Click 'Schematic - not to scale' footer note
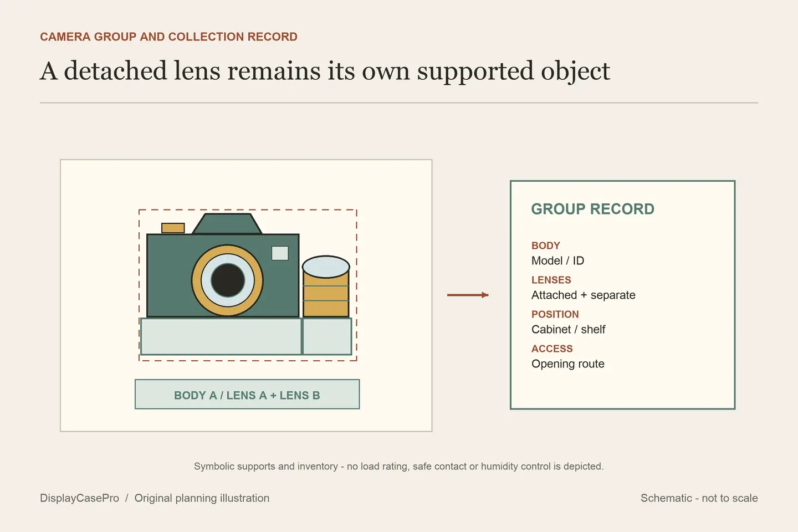 (x=699, y=498)
